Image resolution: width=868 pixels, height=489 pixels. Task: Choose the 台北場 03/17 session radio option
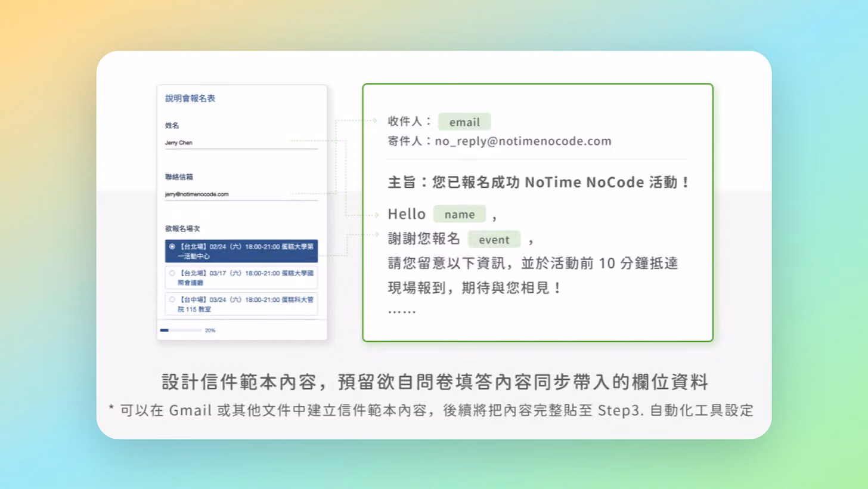point(241,277)
